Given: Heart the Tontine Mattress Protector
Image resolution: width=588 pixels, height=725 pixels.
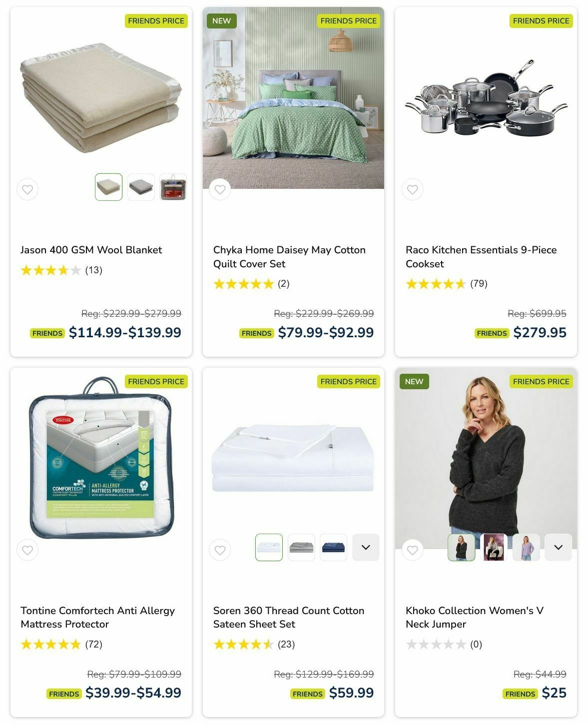Looking at the screenshot, I should coord(27,550).
